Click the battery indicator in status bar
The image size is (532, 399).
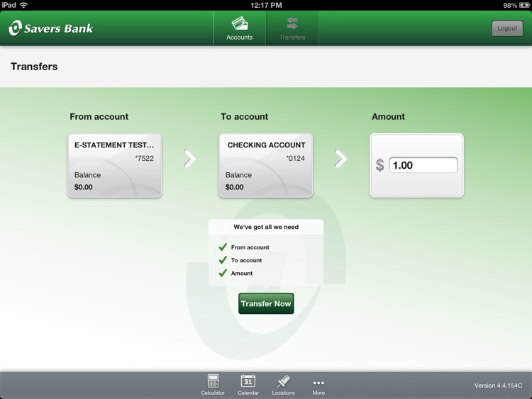pos(524,5)
